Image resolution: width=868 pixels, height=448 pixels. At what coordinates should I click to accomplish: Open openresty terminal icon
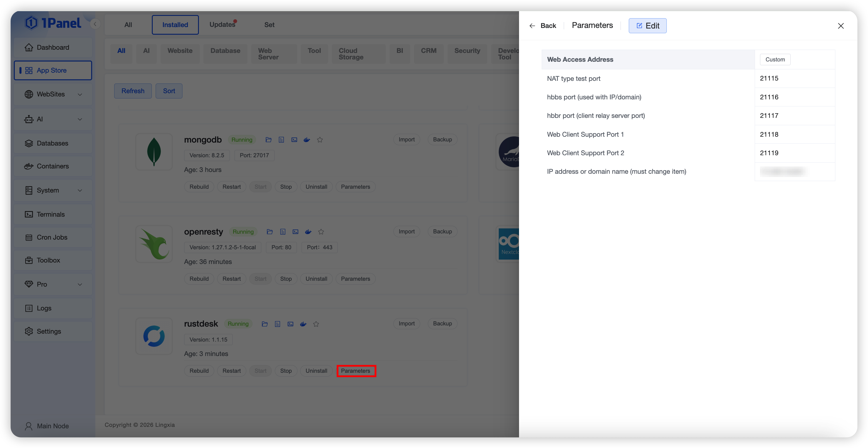click(x=295, y=232)
